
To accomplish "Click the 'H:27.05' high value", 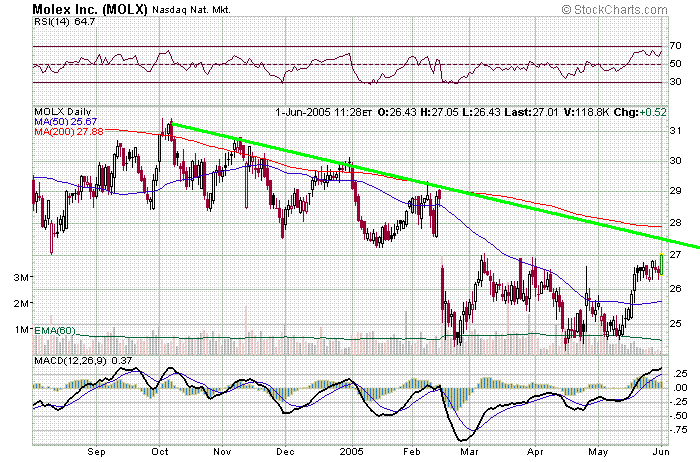I will pyautogui.click(x=439, y=112).
